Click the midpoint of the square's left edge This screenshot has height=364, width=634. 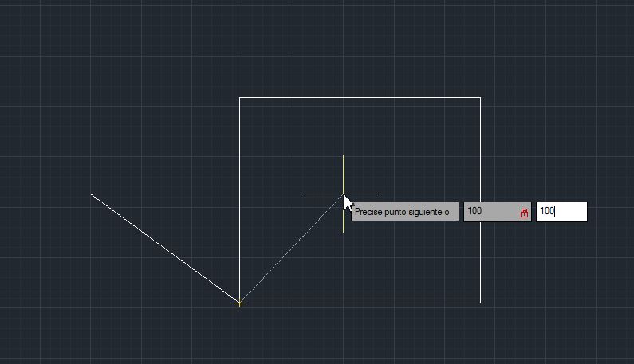click(x=240, y=200)
